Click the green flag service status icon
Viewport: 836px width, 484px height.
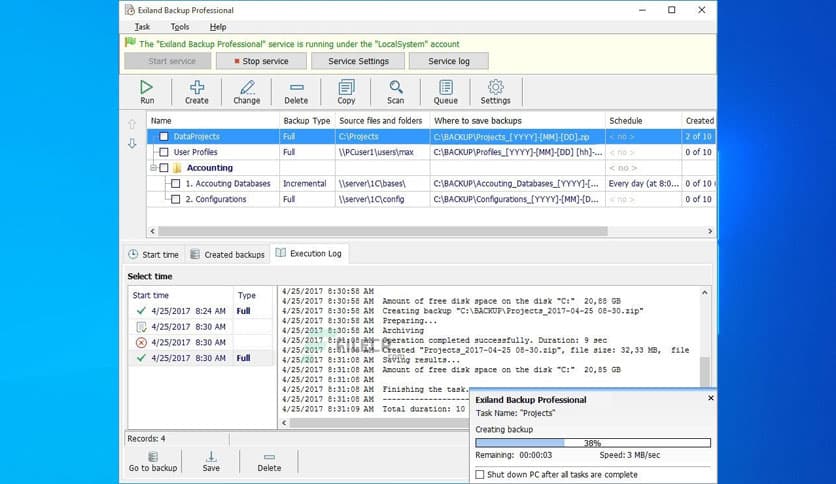tap(130, 42)
